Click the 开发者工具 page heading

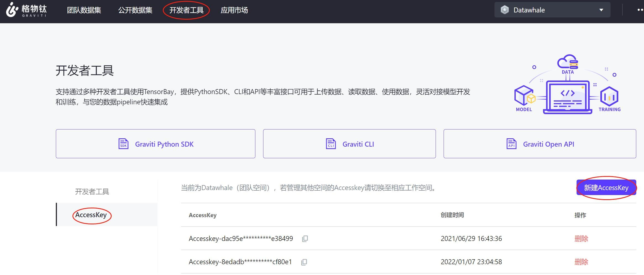point(85,70)
